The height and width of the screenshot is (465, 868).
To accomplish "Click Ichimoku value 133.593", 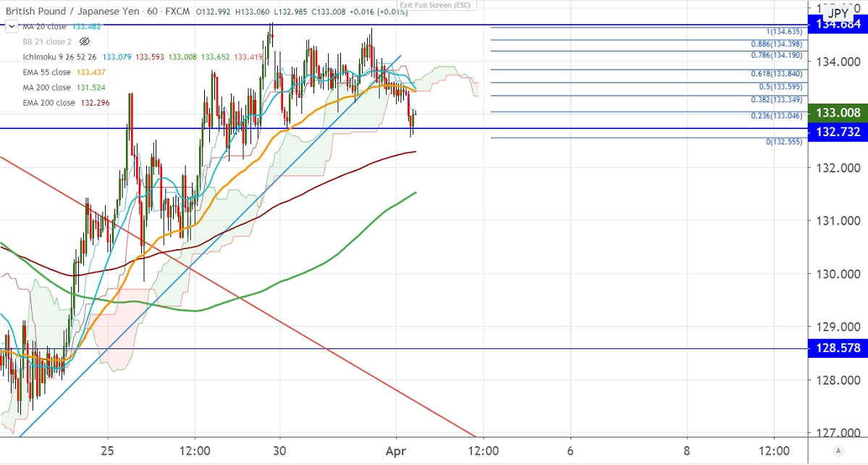I will click(149, 57).
